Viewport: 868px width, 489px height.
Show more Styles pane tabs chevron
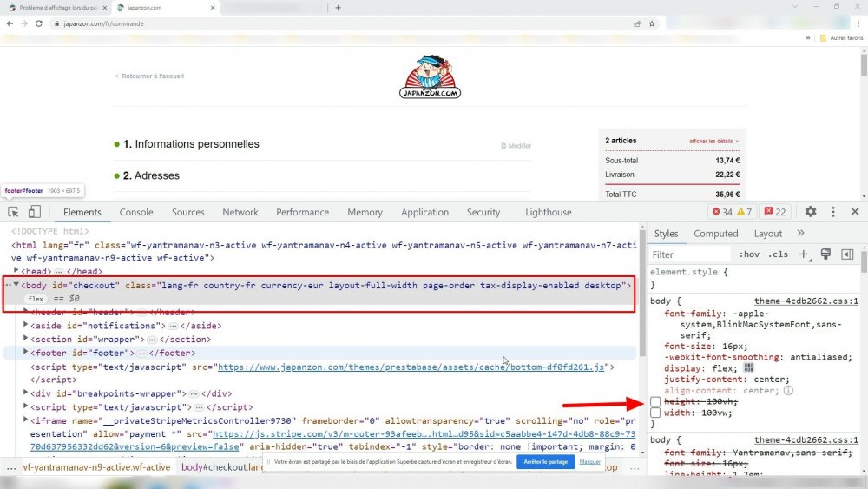800,233
